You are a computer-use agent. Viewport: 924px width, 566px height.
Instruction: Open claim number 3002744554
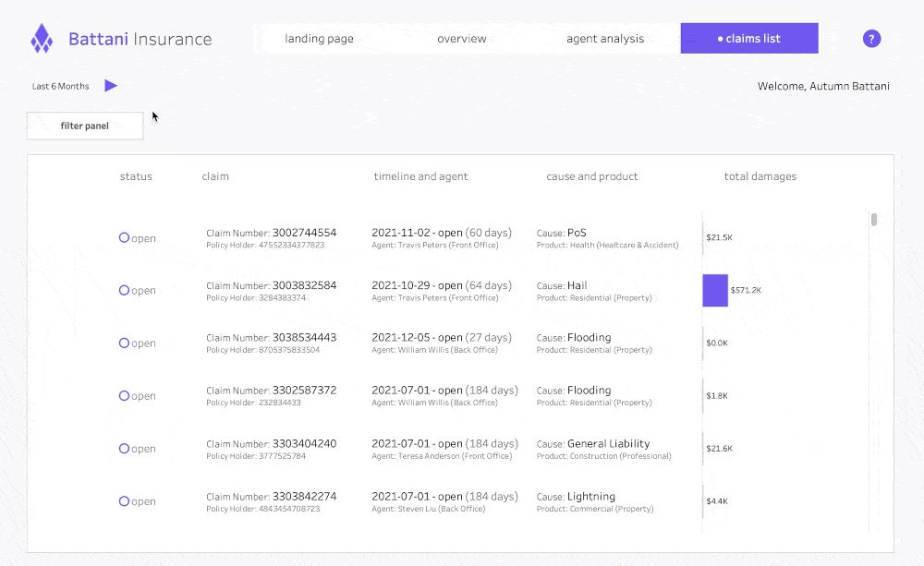304,233
